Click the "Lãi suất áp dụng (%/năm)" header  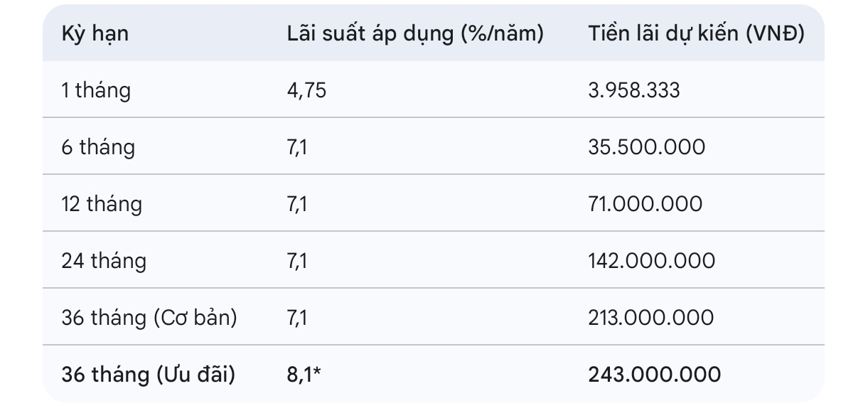click(415, 34)
